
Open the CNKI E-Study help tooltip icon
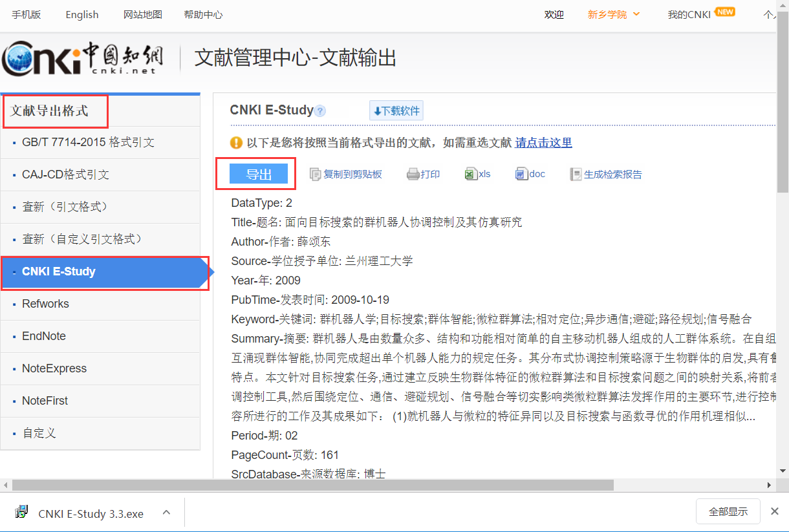click(x=319, y=111)
